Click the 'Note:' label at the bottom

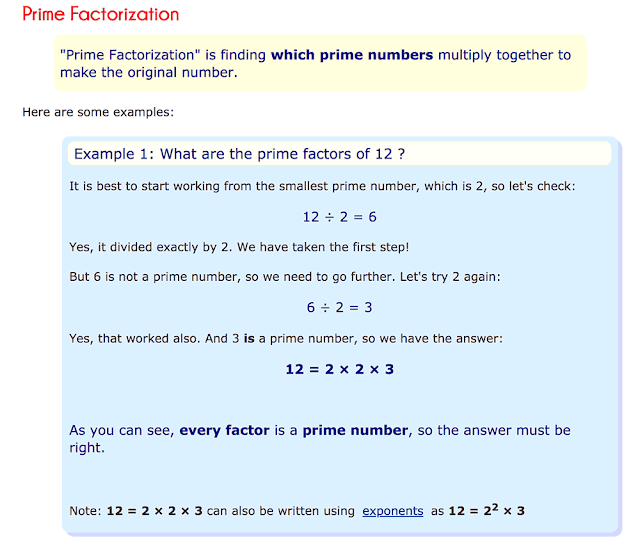click(x=85, y=511)
